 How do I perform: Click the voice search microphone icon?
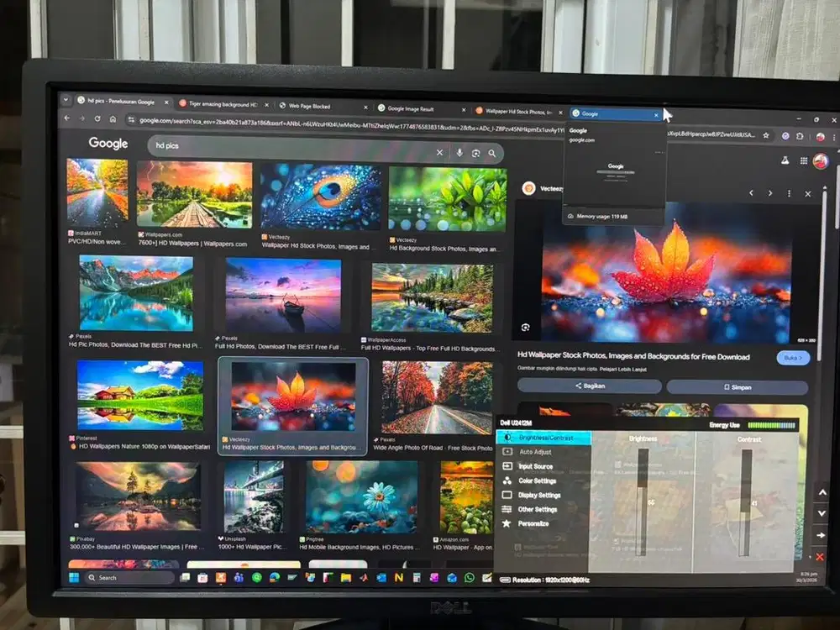coord(459,153)
